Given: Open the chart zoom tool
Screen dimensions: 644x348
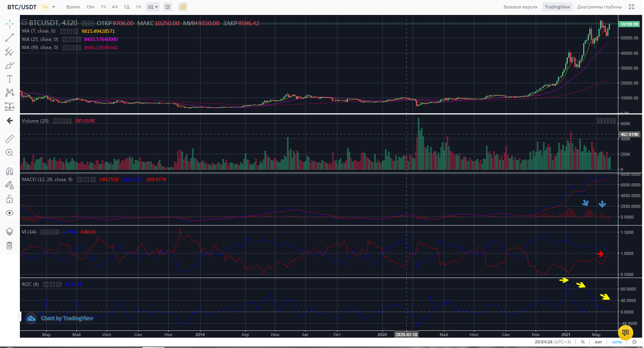Looking at the screenshot, I should pyautogui.click(x=9, y=152).
